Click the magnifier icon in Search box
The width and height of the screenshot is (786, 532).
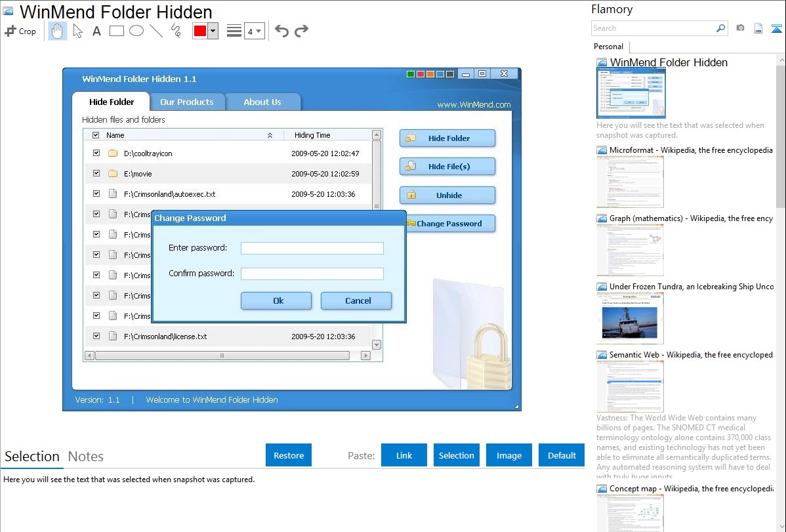(x=720, y=28)
